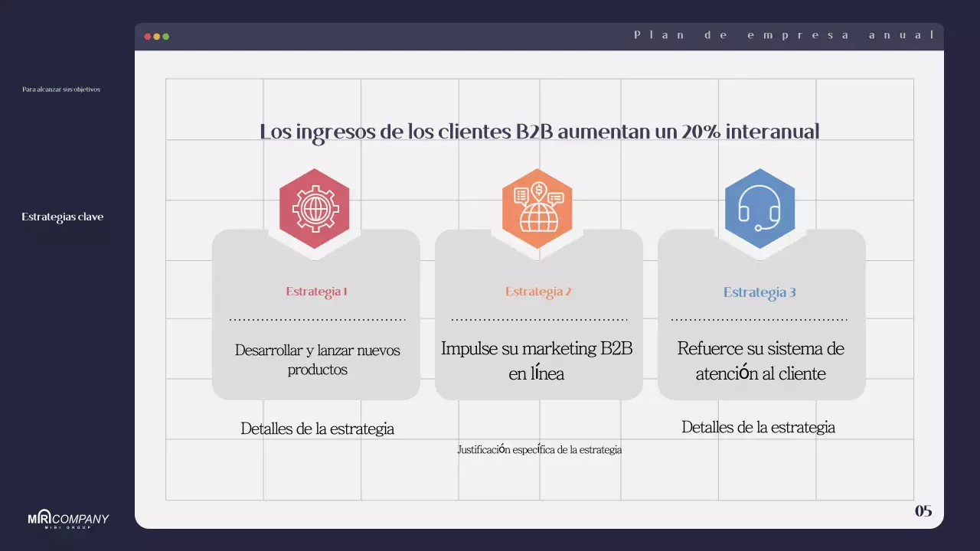Select the text Impulse su marketing B2B en línea
This screenshot has height=551, width=980.
pyautogui.click(x=538, y=360)
